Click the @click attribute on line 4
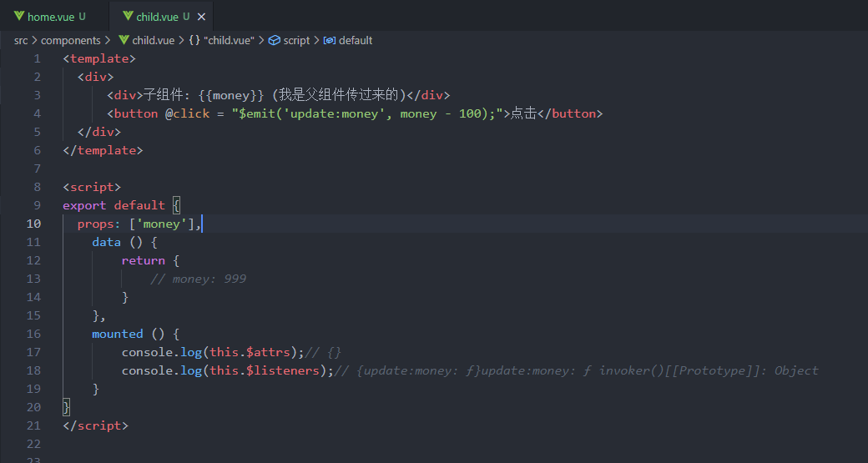Image resolution: width=868 pixels, height=463 pixels. (x=187, y=113)
